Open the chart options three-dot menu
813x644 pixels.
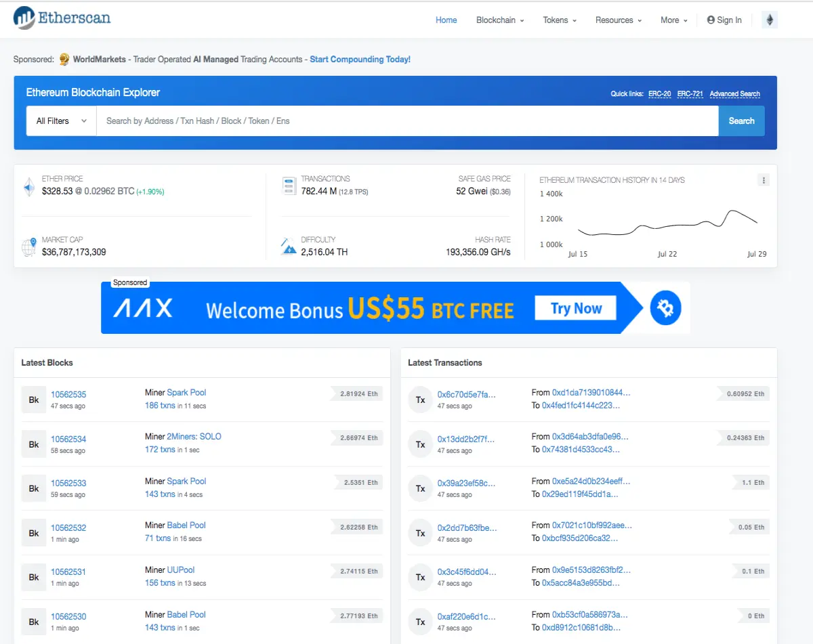(764, 180)
